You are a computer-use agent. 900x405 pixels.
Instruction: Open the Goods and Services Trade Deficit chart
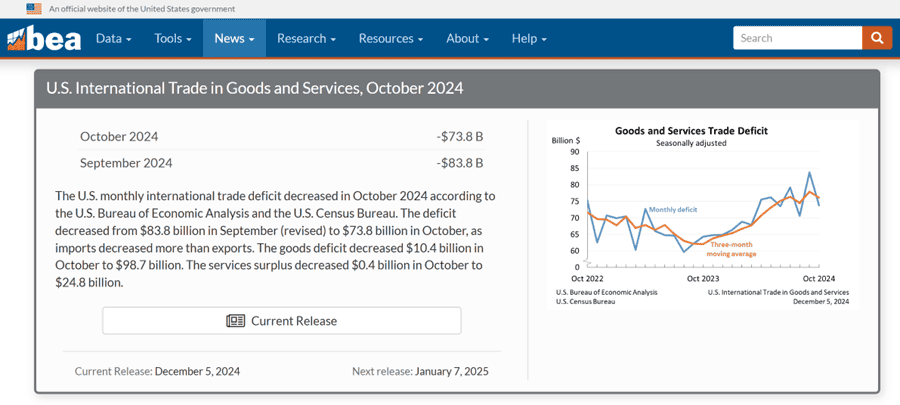click(x=698, y=215)
